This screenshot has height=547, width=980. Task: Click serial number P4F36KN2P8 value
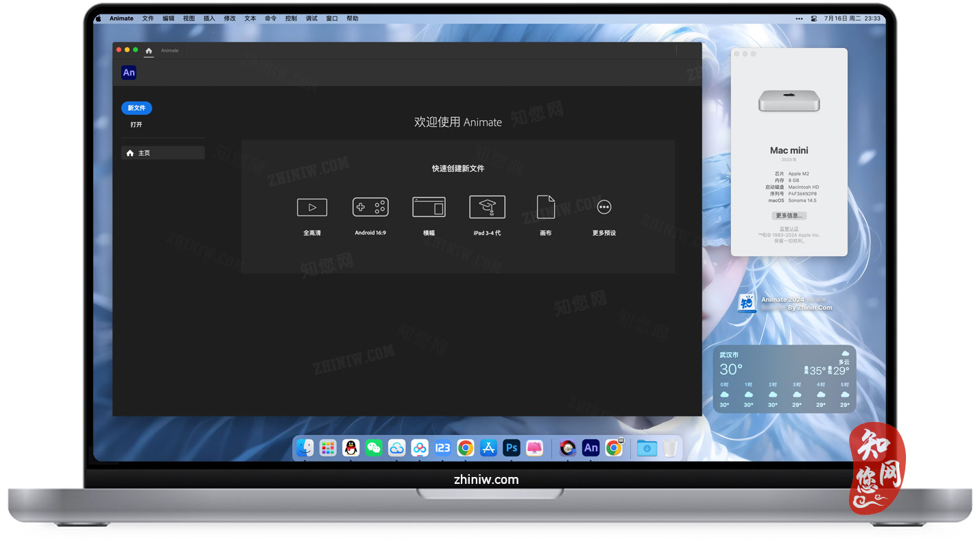click(802, 194)
